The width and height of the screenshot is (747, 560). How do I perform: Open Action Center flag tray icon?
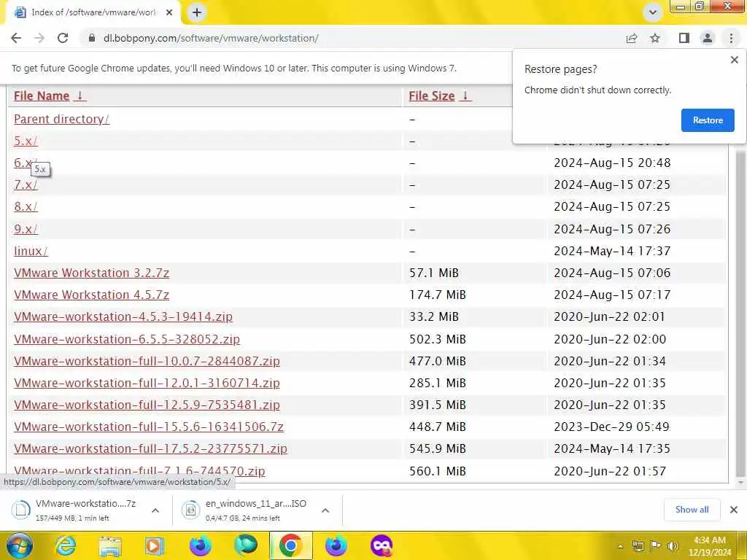[x=656, y=546]
